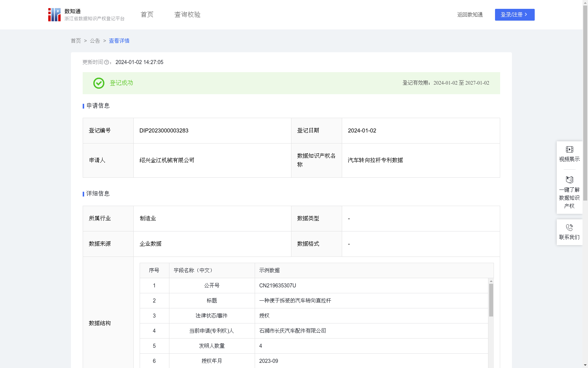Select the sample data CN219635307U
The image size is (588, 368).
tap(277, 286)
